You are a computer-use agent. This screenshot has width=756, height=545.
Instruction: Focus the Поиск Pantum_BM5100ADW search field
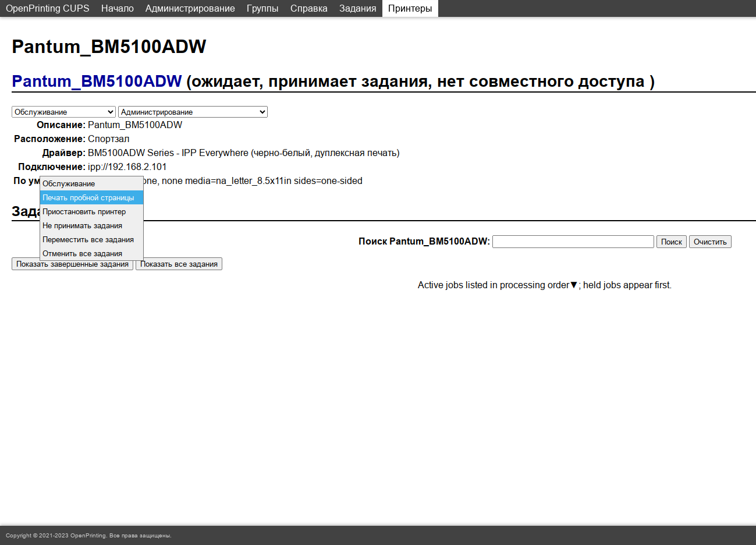click(573, 242)
